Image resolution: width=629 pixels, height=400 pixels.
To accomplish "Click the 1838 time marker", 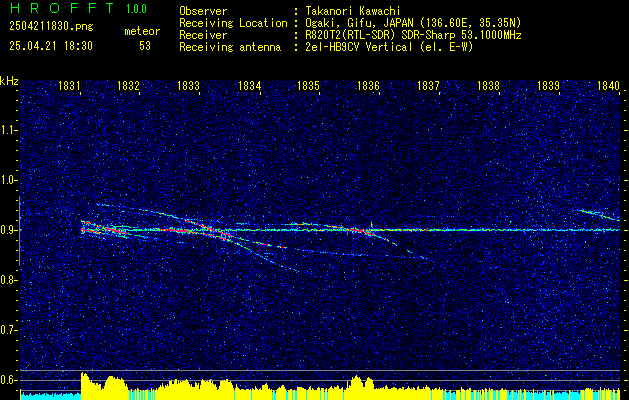I will click(x=488, y=86).
